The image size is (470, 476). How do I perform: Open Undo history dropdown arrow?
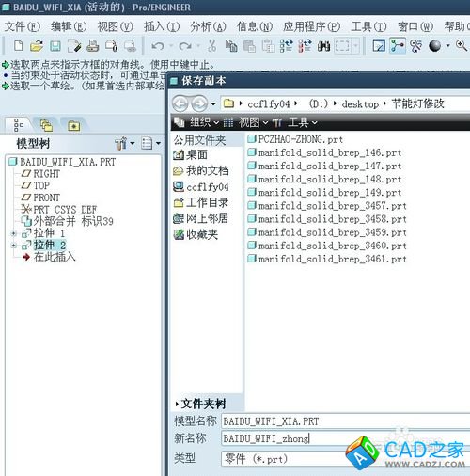pyautogui.click(x=171, y=46)
